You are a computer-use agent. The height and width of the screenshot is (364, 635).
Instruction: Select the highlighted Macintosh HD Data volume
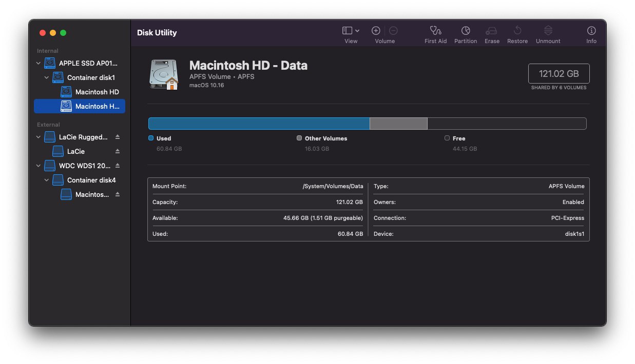click(x=80, y=106)
